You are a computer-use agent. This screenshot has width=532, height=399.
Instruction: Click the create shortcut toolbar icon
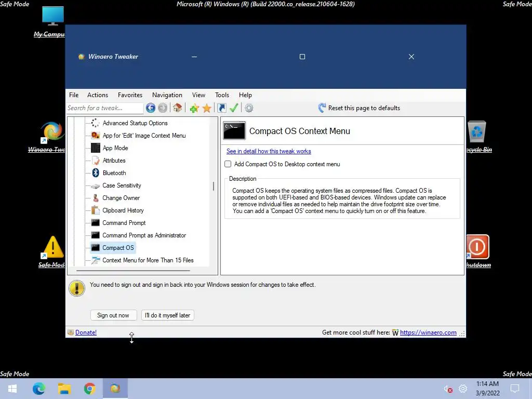tap(221, 108)
